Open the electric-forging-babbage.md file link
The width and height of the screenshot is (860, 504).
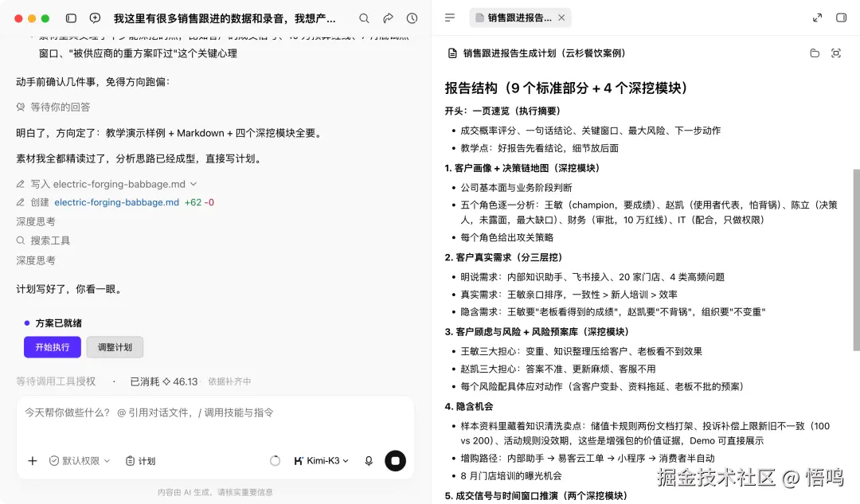click(116, 202)
